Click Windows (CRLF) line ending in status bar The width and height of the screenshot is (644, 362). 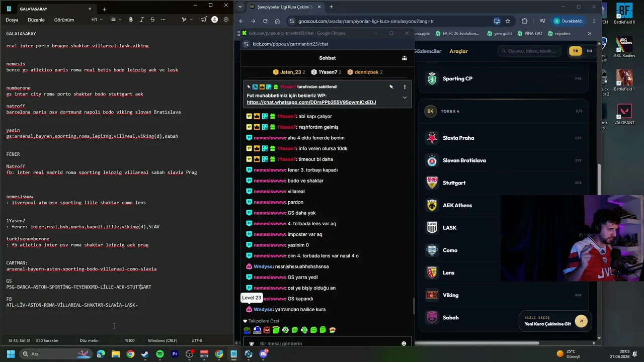(163, 340)
